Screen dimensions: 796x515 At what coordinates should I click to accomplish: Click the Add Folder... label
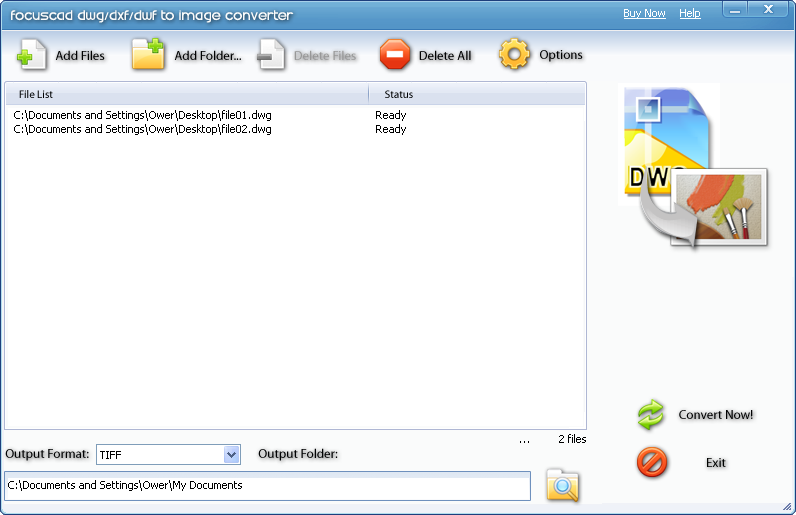point(208,56)
